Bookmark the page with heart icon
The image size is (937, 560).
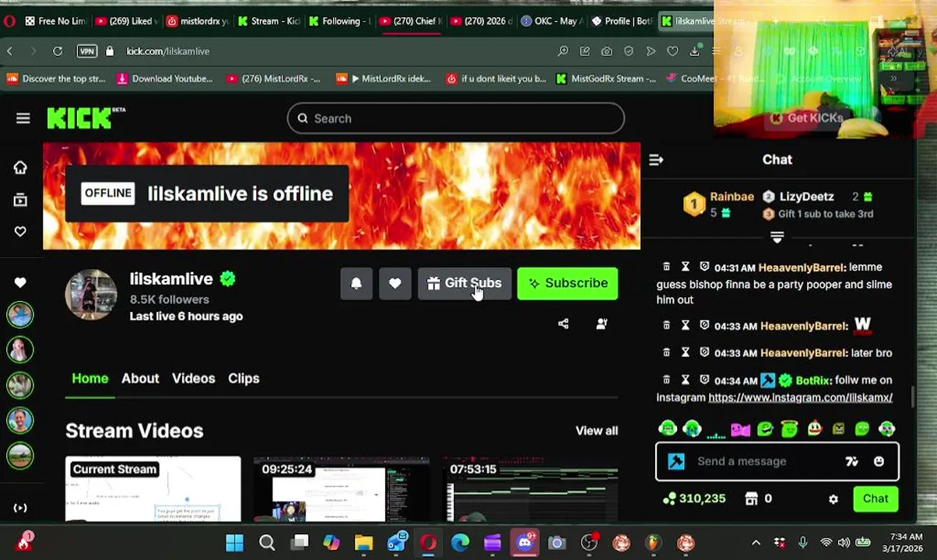(672, 51)
